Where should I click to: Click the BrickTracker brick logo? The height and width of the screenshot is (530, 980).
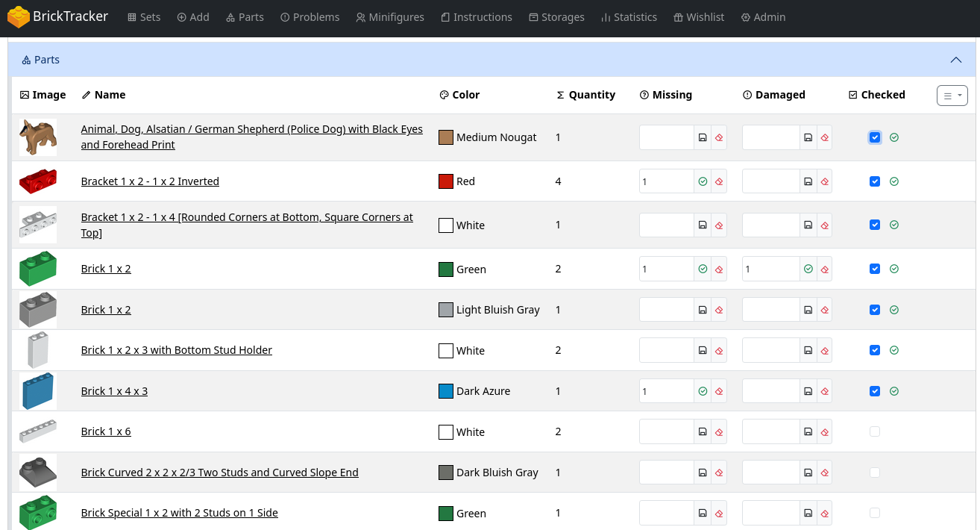pos(19,17)
